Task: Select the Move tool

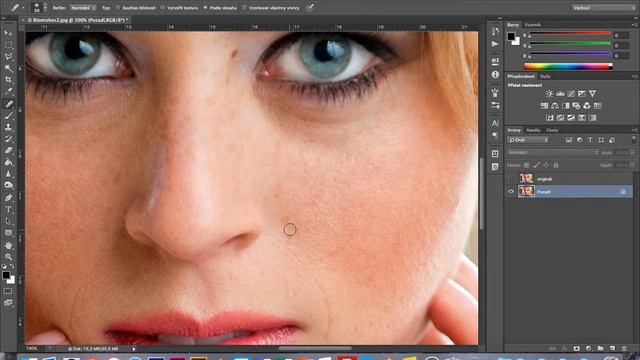Action: (8, 33)
